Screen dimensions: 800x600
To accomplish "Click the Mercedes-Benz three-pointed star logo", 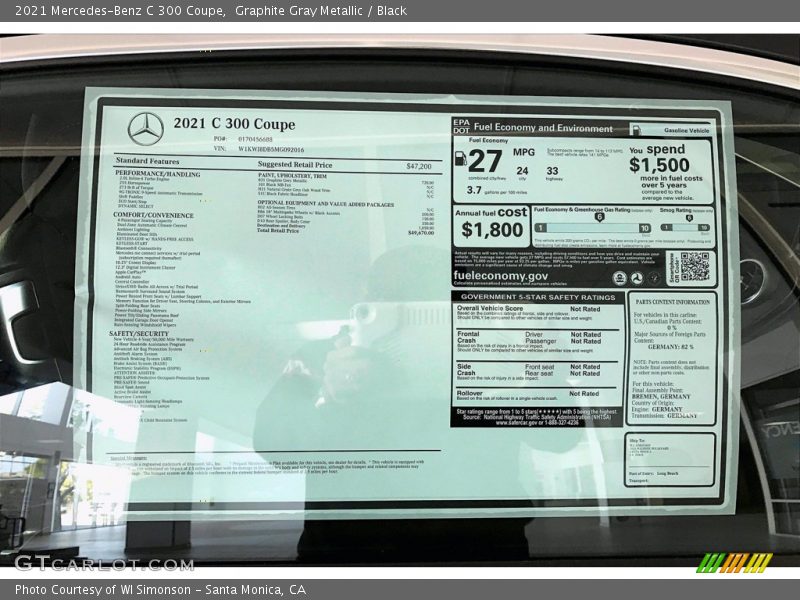I will [x=145, y=129].
